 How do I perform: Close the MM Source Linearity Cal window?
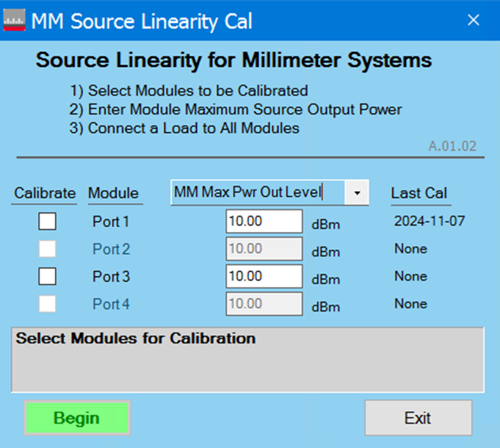coord(474,21)
